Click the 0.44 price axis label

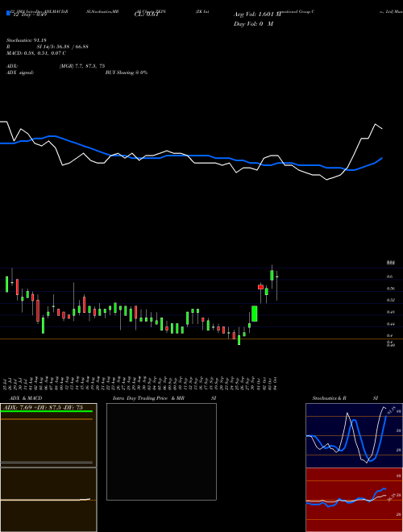391,324
